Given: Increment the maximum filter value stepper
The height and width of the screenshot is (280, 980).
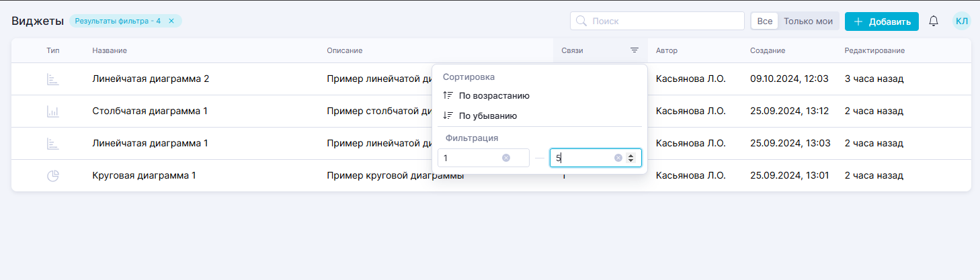Looking at the screenshot, I should pyautogui.click(x=630, y=155).
